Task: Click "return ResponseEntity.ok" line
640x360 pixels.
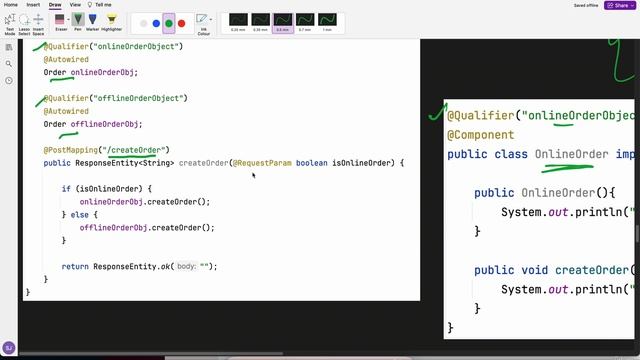Action: (139, 267)
